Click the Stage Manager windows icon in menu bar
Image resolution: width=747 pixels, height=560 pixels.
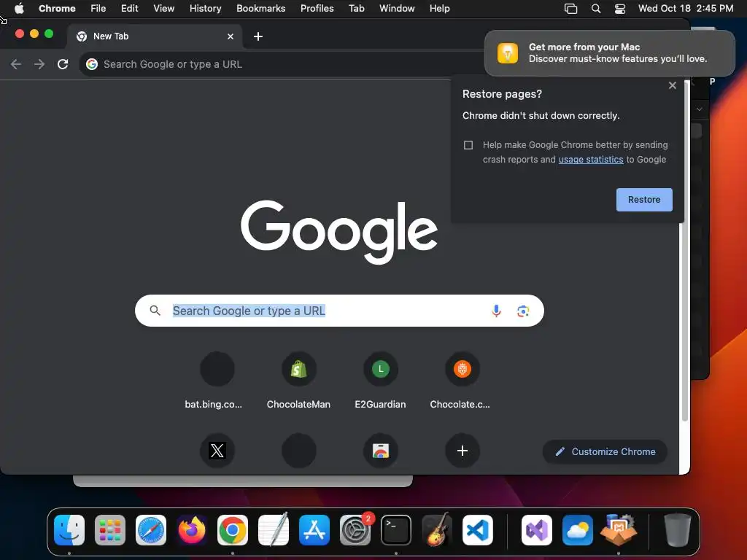(x=570, y=9)
